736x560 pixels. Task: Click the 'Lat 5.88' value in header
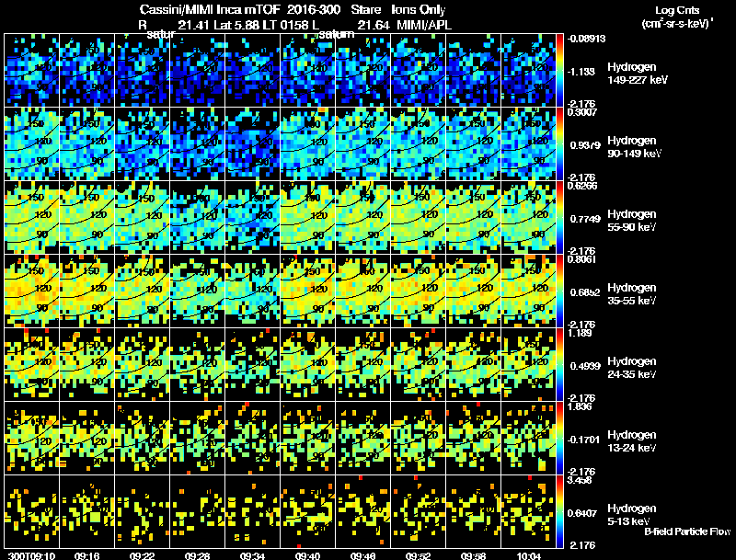tap(236, 25)
